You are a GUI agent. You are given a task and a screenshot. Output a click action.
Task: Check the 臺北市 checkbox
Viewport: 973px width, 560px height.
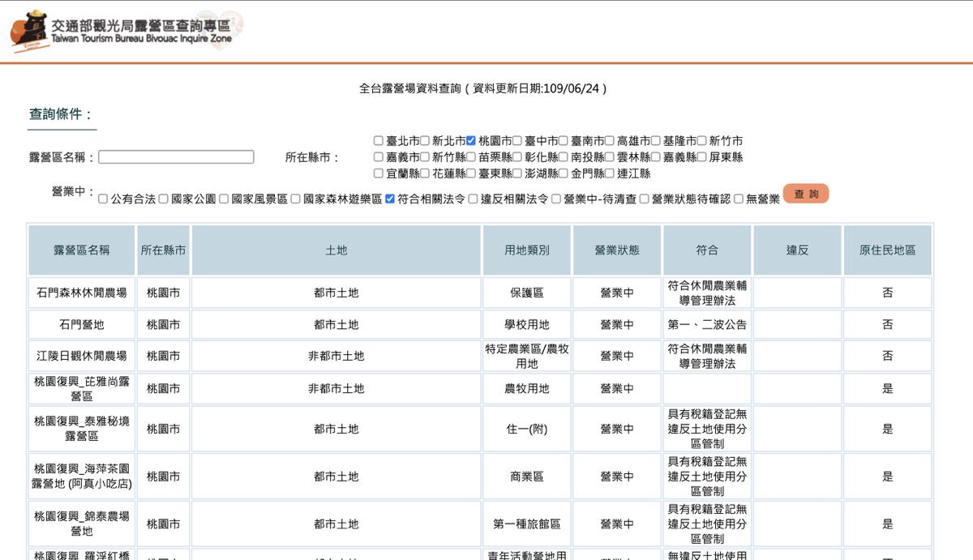click(x=379, y=141)
